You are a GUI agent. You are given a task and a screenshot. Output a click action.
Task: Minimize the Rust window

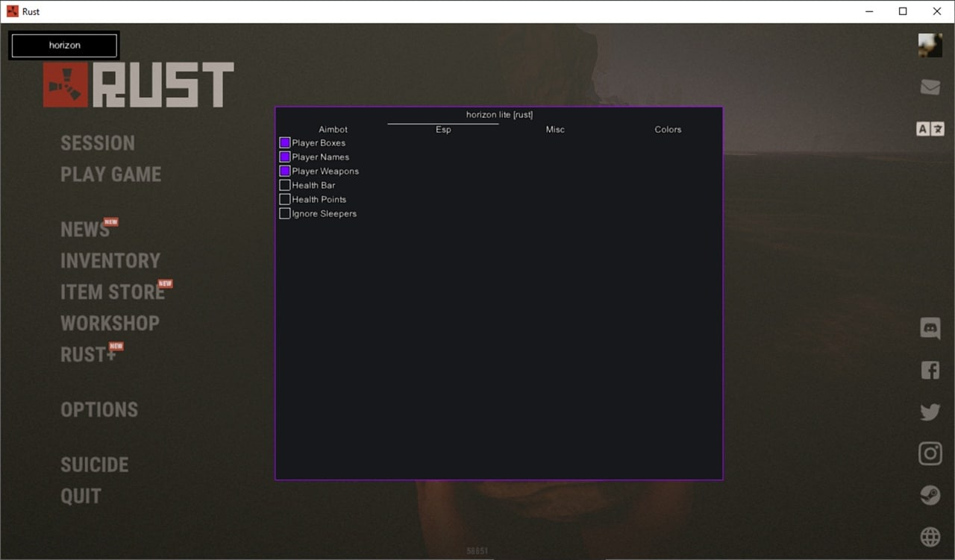(869, 11)
